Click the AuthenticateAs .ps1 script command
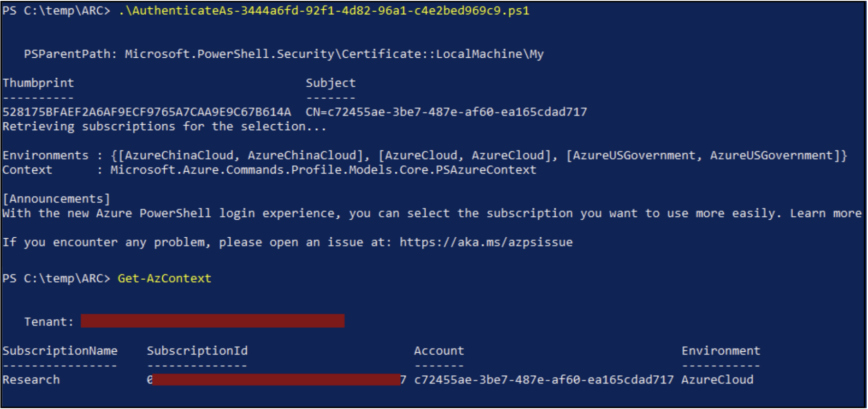This screenshot has height=409, width=868. [x=324, y=11]
